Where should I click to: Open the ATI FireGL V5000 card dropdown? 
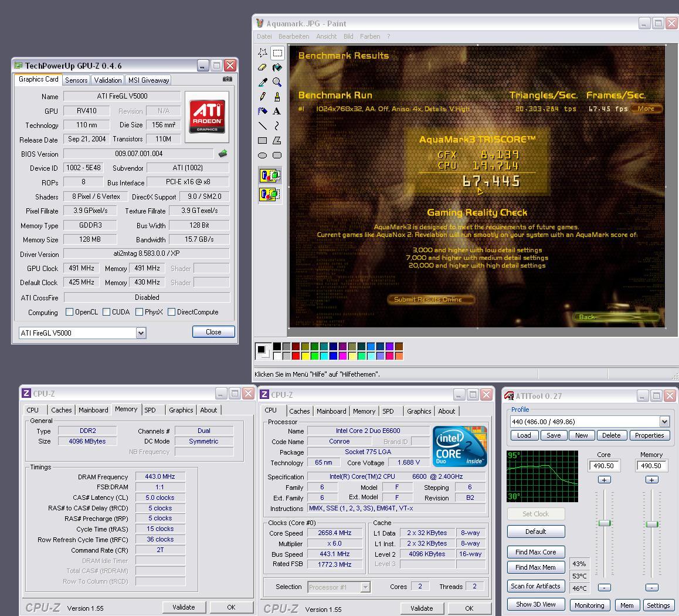pyautogui.click(x=141, y=333)
